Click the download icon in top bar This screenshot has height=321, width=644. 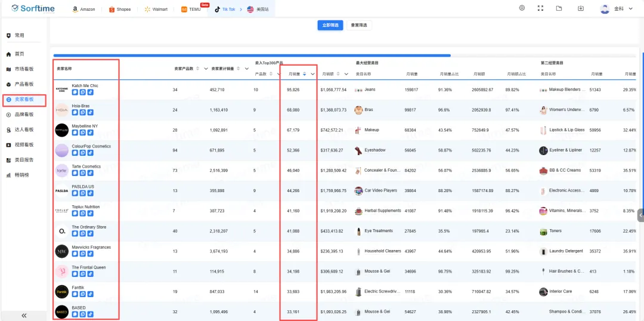581,8
